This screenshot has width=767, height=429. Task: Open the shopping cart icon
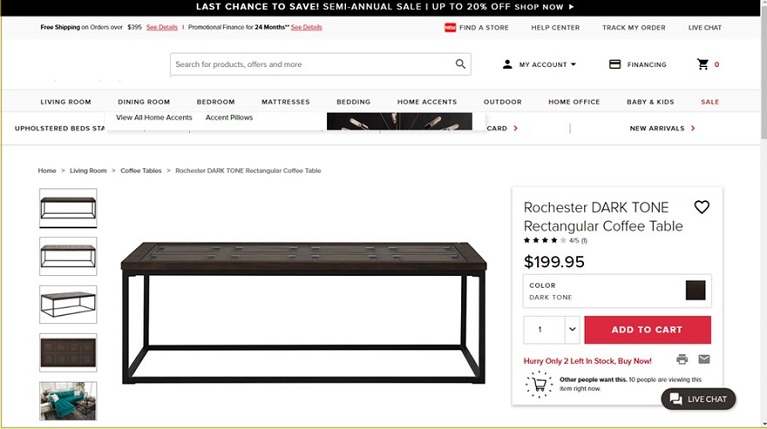703,64
